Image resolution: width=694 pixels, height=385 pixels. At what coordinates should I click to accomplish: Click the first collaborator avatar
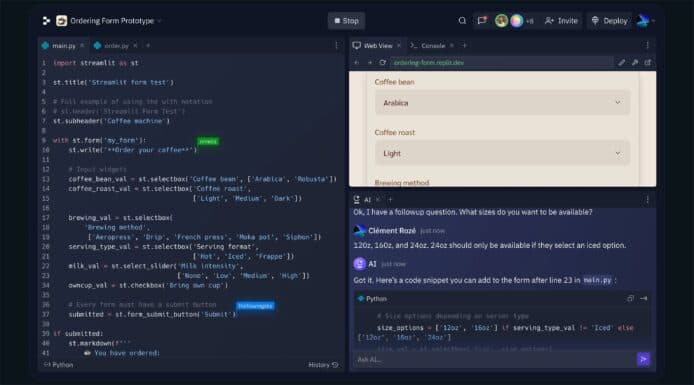(x=501, y=21)
